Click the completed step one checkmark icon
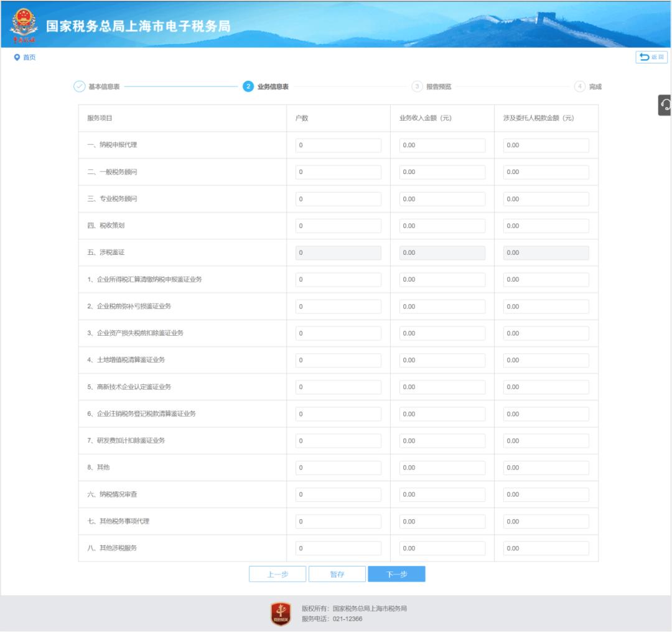This screenshot has height=633, width=672. tap(80, 86)
